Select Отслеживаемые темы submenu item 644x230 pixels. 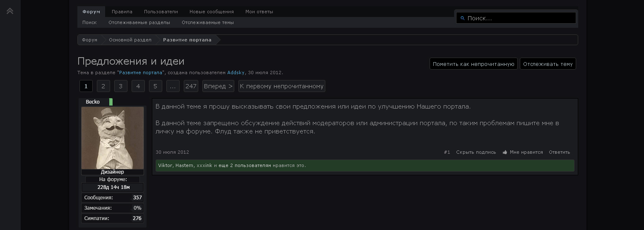[x=208, y=22]
